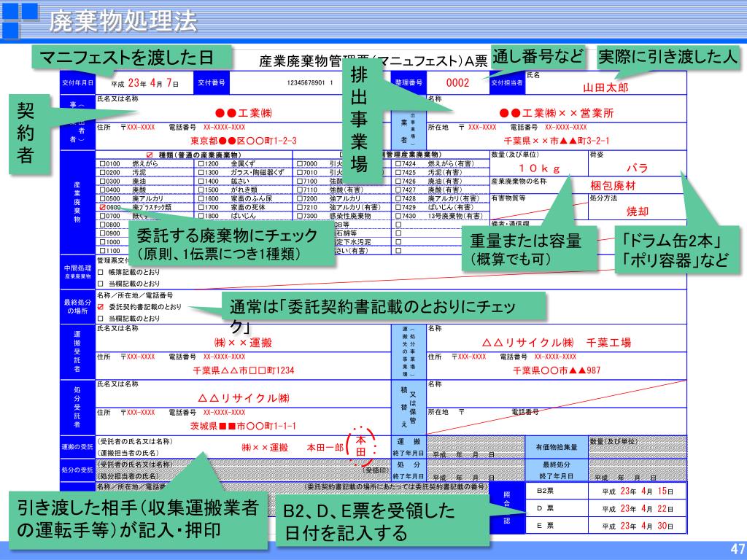Click the driver name 本田一郎
The height and width of the screenshot is (560, 747).
[x=325, y=448]
